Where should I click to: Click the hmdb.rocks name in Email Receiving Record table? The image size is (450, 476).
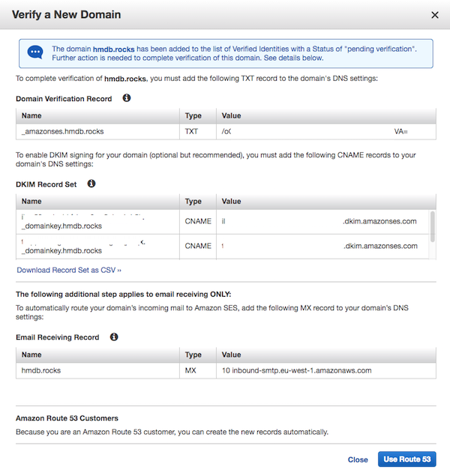pyautogui.click(x=41, y=370)
